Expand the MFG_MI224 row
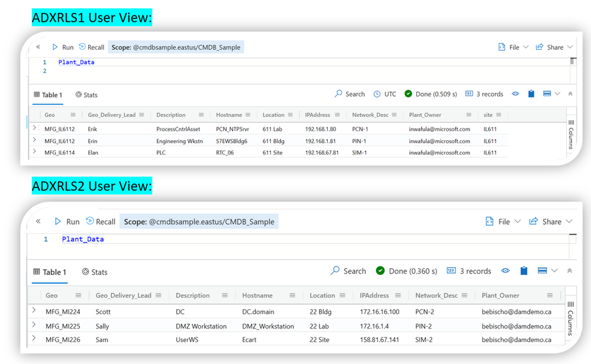The height and width of the screenshot is (364, 591). (34, 310)
